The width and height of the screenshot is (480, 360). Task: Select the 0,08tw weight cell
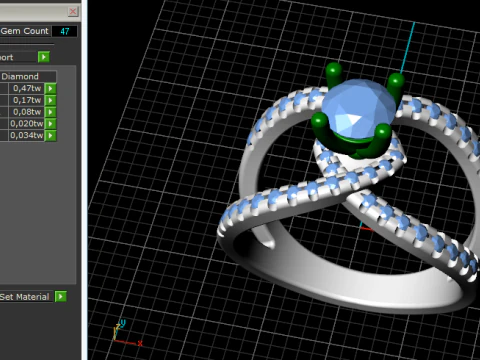[26, 112]
